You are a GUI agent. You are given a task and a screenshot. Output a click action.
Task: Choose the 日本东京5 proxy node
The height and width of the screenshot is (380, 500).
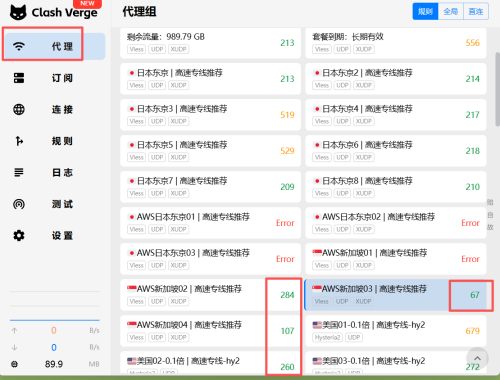pyautogui.click(x=210, y=151)
